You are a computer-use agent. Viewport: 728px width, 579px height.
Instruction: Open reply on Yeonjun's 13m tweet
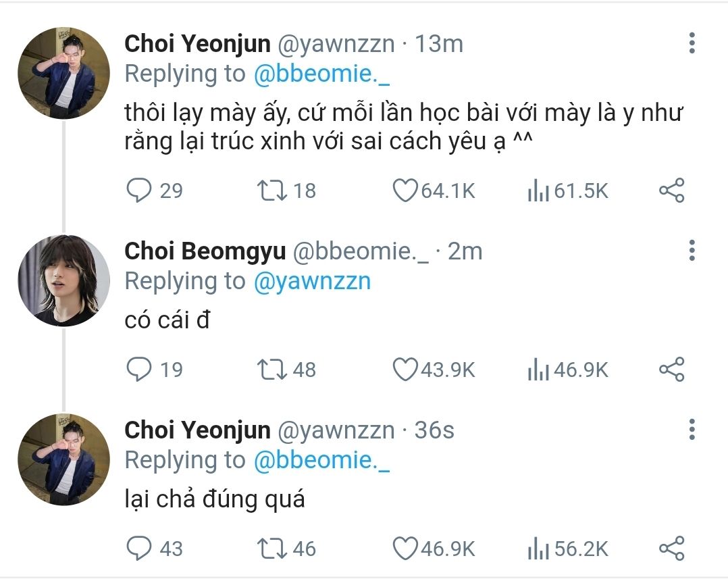[139, 191]
